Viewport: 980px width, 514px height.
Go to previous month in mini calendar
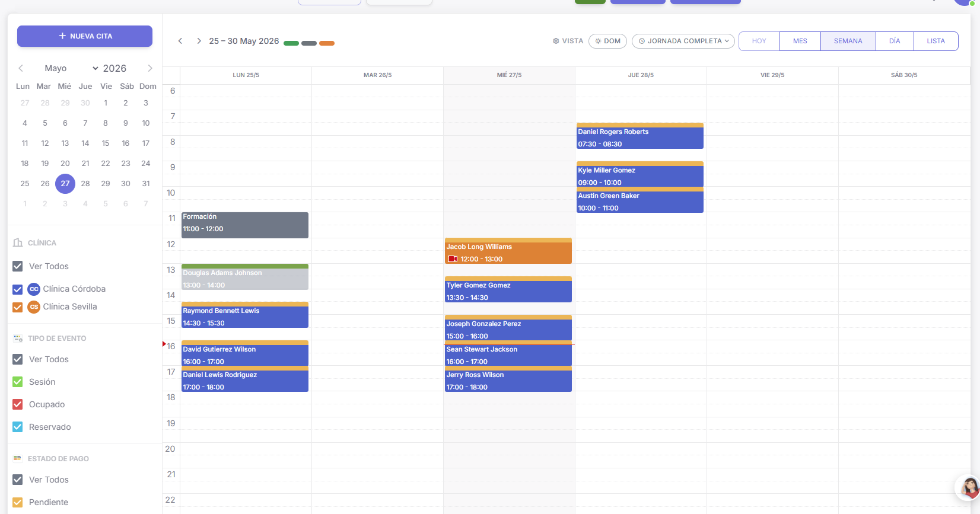21,68
